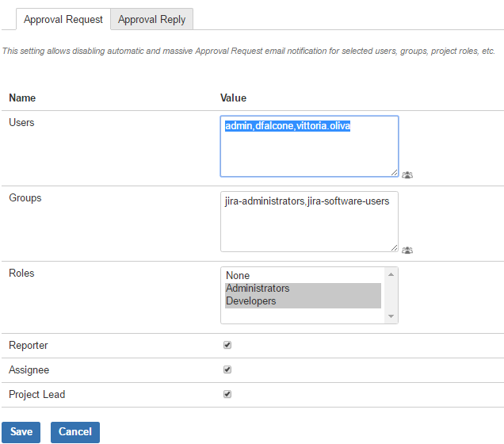Toggle the Reporter checkbox

point(227,346)
